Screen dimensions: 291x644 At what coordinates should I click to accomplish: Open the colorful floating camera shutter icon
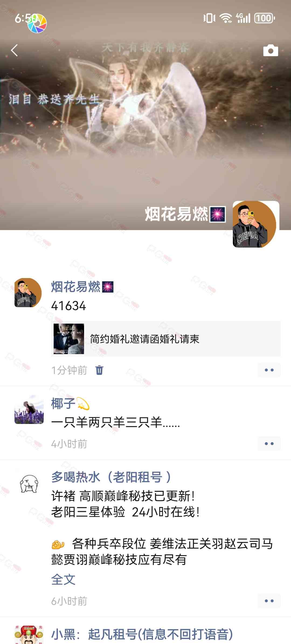click(37, 23)
